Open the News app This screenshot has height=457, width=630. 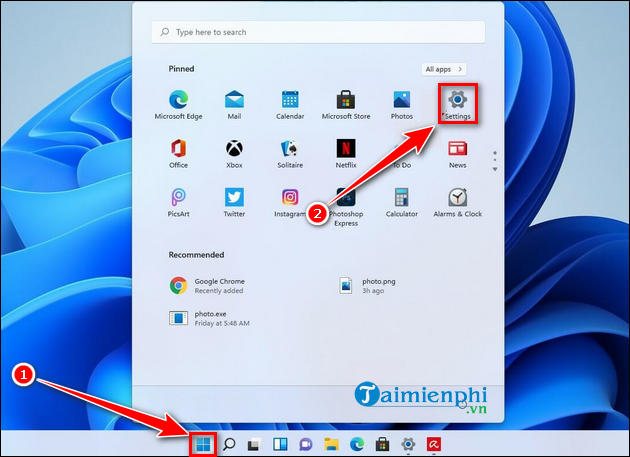point(457,154)
